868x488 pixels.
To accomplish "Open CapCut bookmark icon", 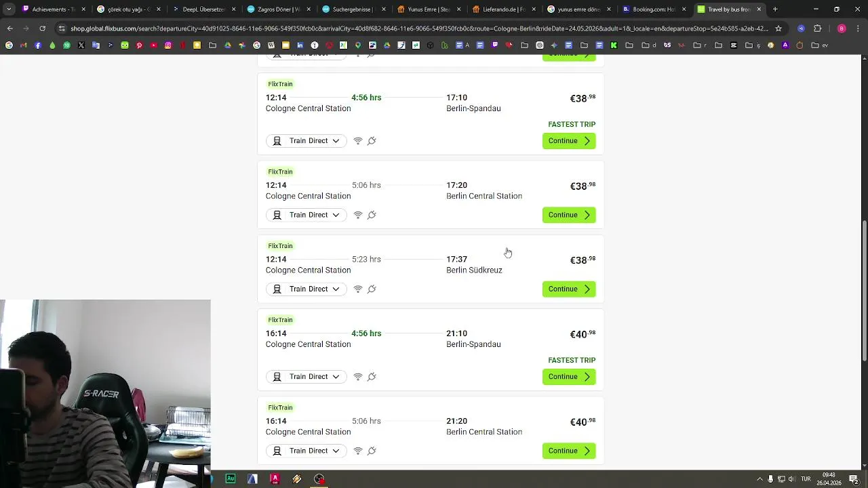I will (734, 45).
